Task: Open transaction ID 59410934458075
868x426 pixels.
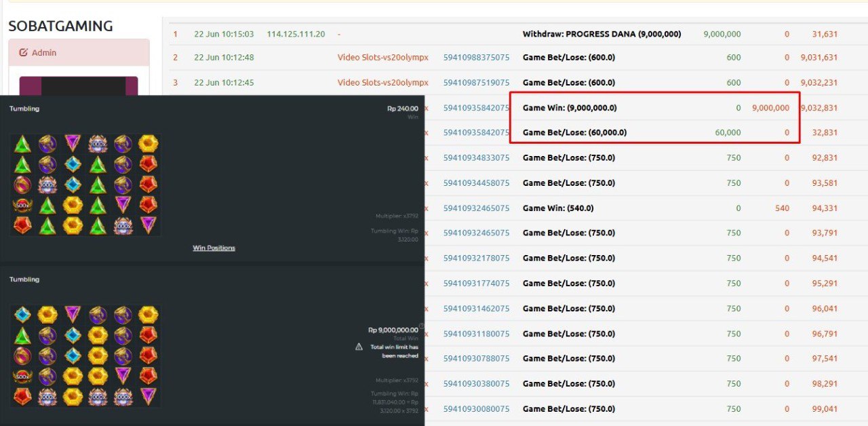Action: [x=476, y=183]
